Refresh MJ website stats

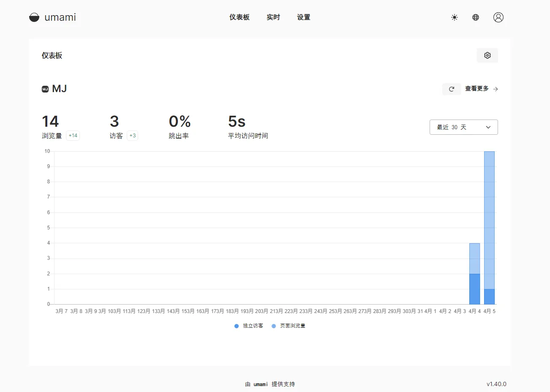[452, 89]
